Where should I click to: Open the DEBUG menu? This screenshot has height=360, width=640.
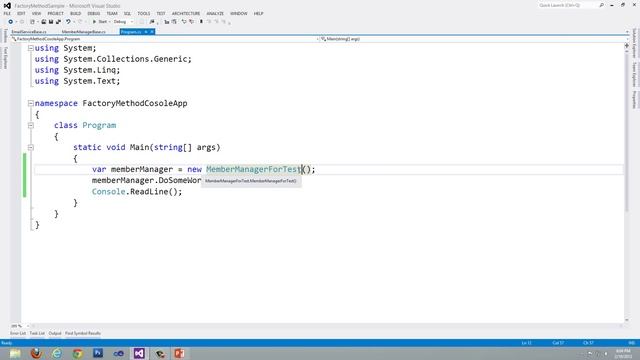click(93, 13)
